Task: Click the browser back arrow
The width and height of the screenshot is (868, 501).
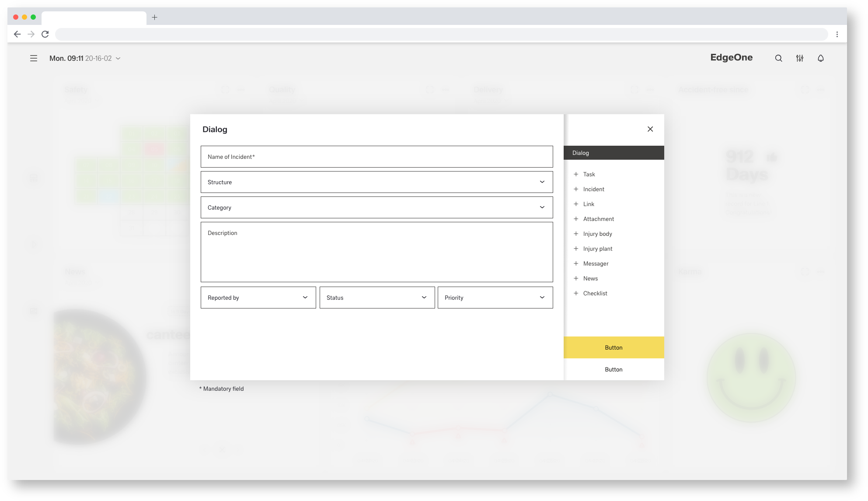Action: 17,34
